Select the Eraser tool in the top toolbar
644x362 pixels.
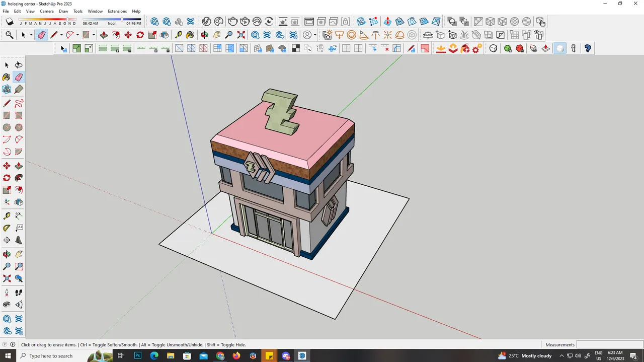tap(41, 35)
